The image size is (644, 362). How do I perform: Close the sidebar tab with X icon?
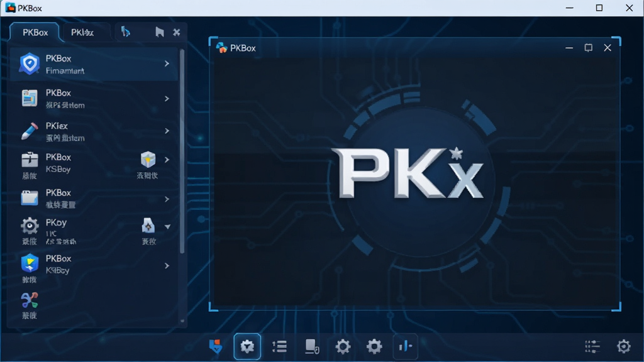177,32
